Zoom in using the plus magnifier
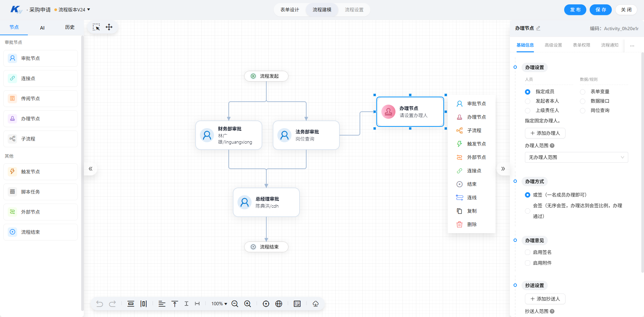This screenshot has width=644, height=317. 248,304
